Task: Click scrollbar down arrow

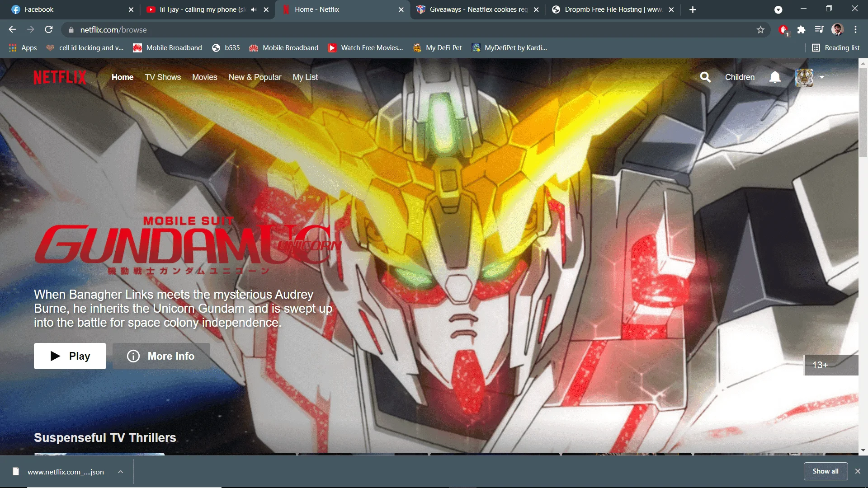Action: point(863,450)
